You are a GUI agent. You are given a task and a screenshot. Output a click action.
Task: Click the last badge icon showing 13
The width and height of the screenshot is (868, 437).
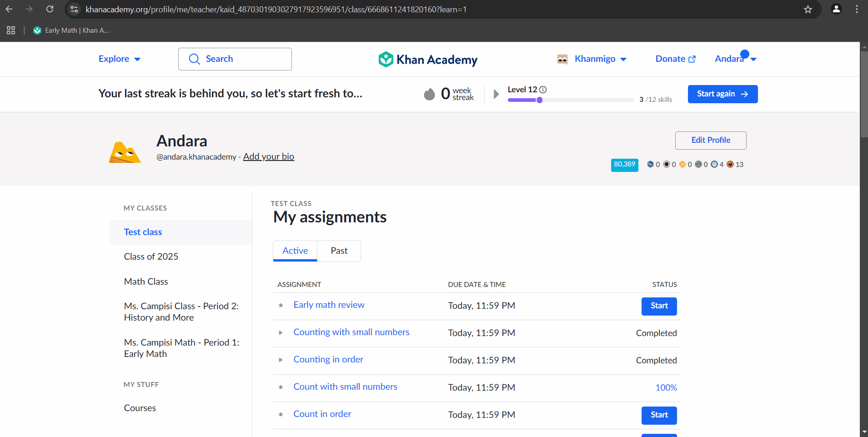click(730, 164)
